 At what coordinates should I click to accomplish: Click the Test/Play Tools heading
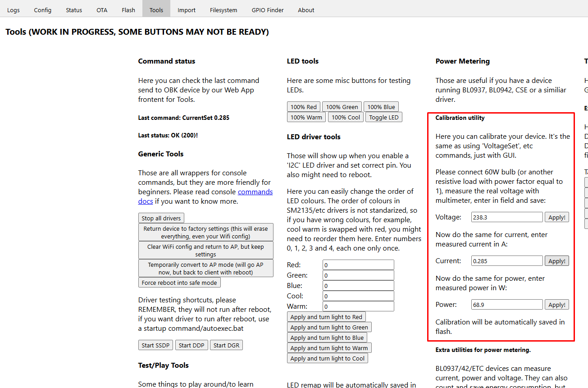pos(164,365)
